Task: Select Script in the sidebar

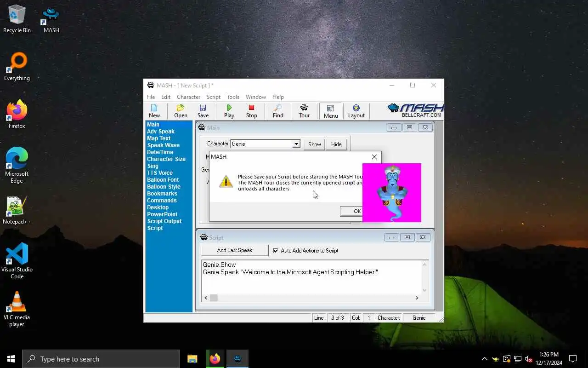Action: 155,228
